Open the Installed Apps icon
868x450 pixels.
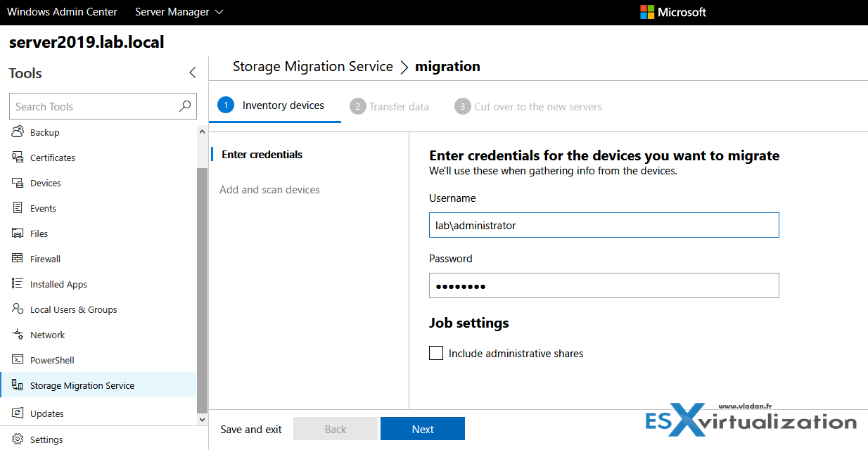(18, 284)
